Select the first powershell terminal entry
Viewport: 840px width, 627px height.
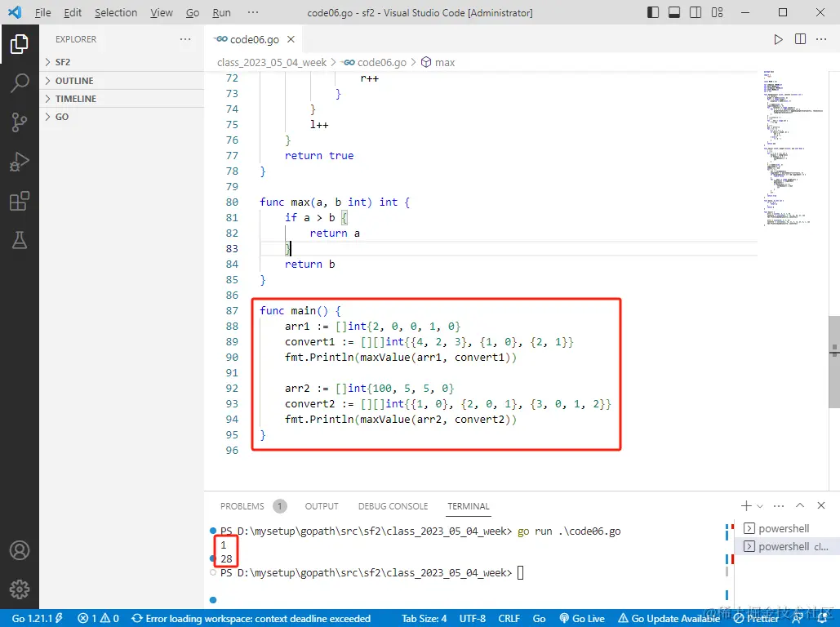(786, 528)
